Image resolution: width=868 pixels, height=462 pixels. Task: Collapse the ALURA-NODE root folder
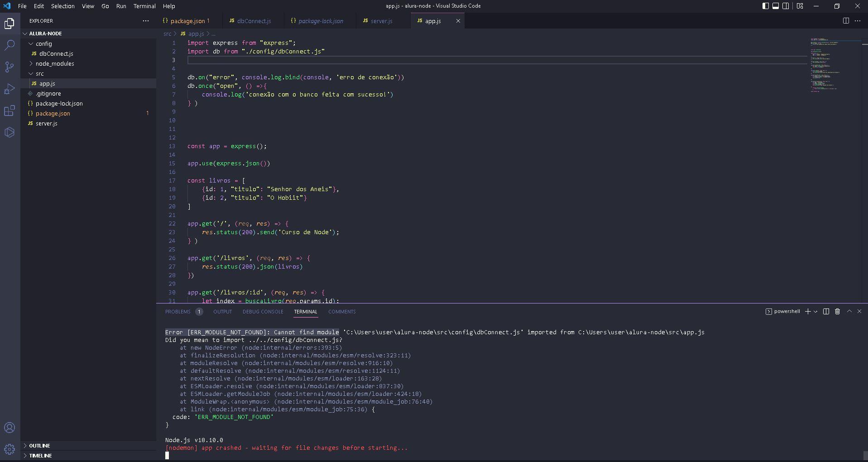pos(88,34)
